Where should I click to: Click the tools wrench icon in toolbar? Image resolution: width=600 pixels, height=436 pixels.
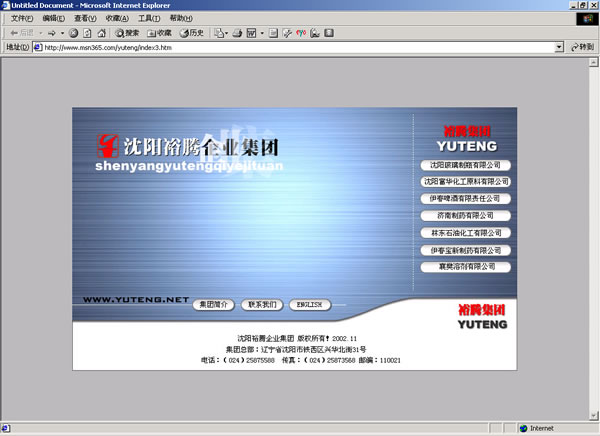287,33
